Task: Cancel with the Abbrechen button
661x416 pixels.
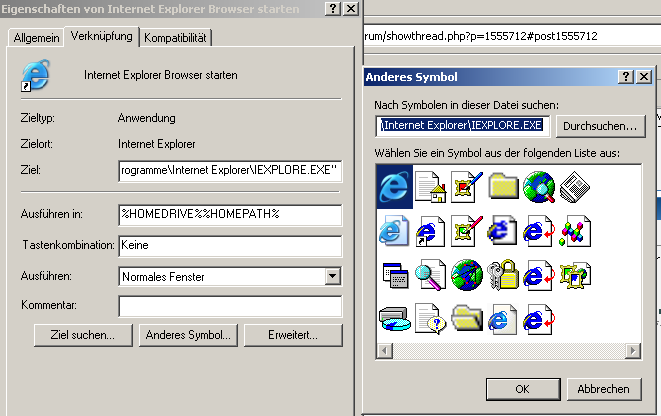Action: pos(604,389)
